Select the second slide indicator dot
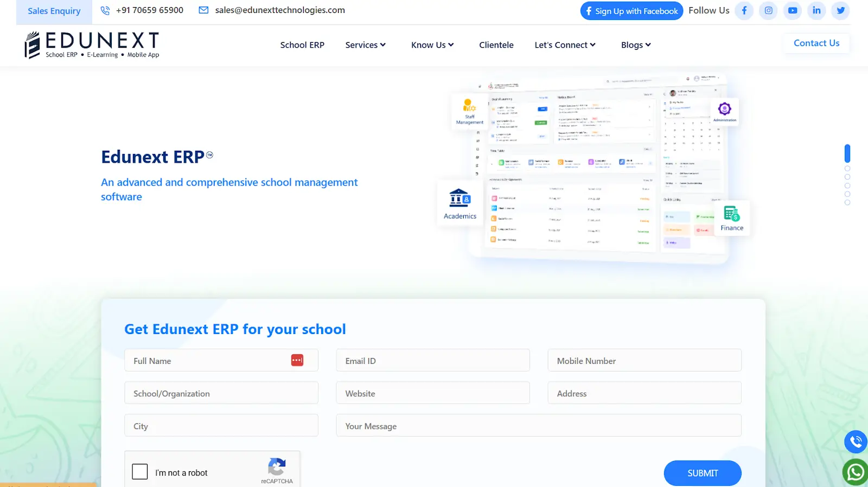The width and height of the screenshot is (868, 487). pyautogui.click(x=847, y=169)
